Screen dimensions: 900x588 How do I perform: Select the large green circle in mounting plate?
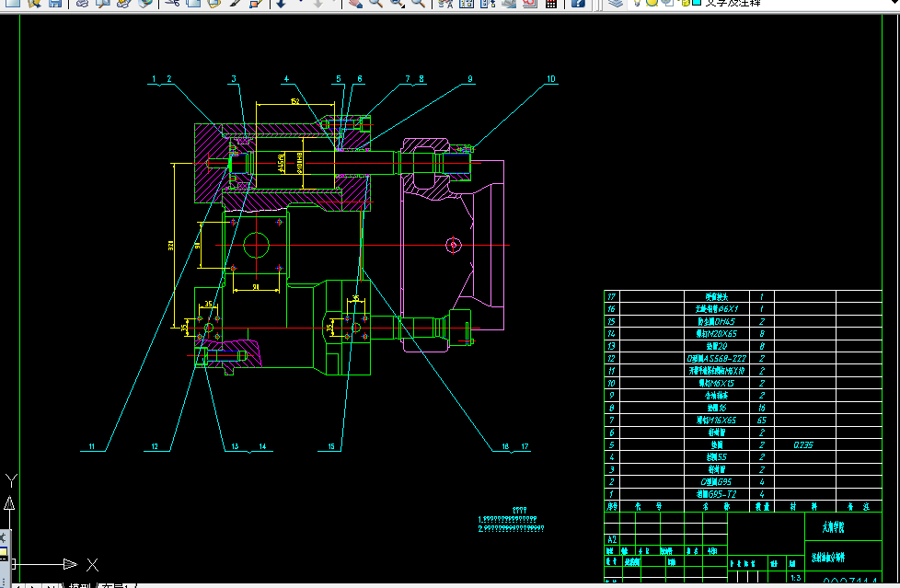[256, 245]
